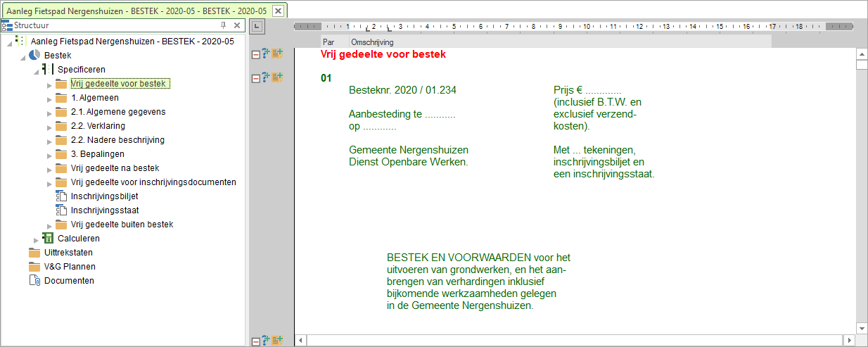This screenshot has height=347, width=868.
Task: Click add-question icon beside 'Vrij gedeelte voor bestek' heading
Action: coord(266,53)
